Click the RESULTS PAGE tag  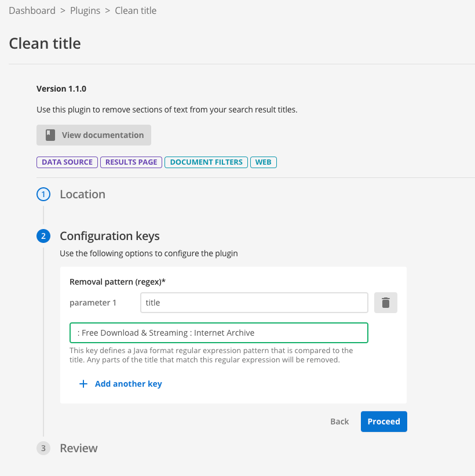(x=131, y=162)
